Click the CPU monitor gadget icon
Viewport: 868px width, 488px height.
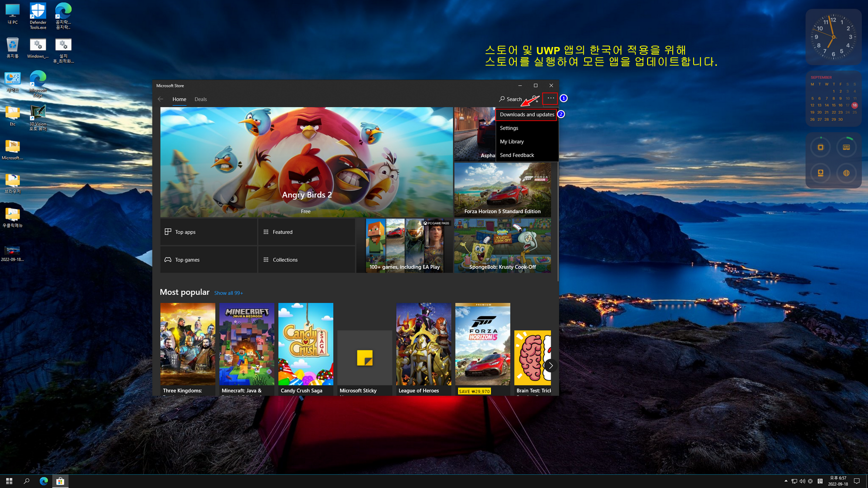point(821,147)
